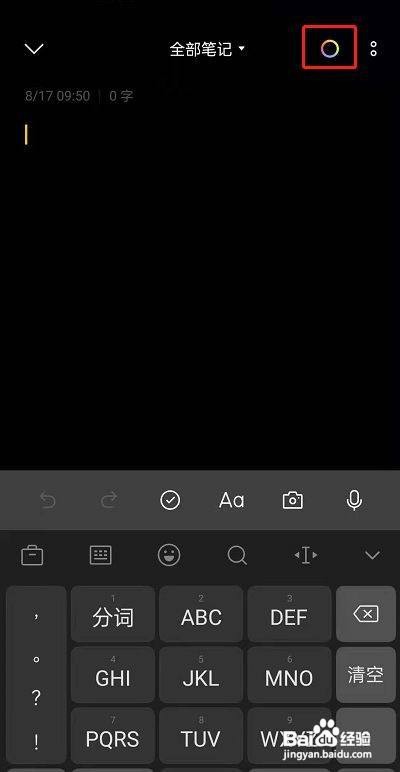Open the three-dot more options menu
The image size is (400, 772).
tap(373, 48)
